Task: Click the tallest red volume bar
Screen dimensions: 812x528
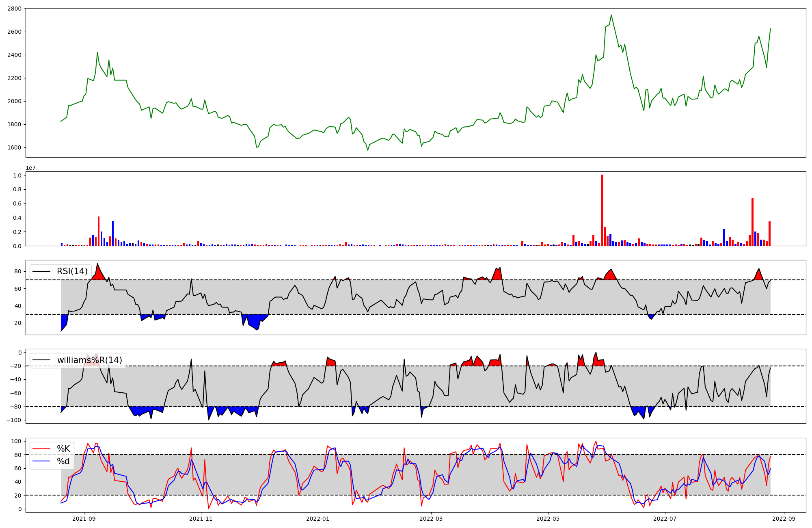Action: point(602,211)
